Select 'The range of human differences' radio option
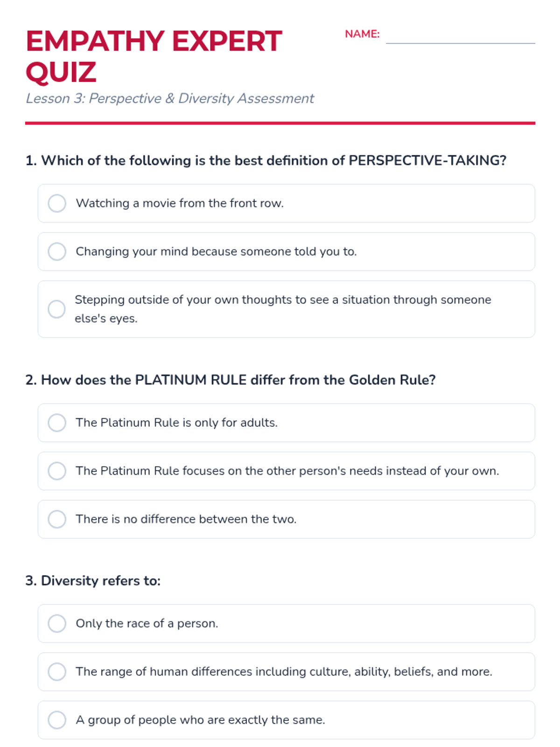 [x=57, y=671]
